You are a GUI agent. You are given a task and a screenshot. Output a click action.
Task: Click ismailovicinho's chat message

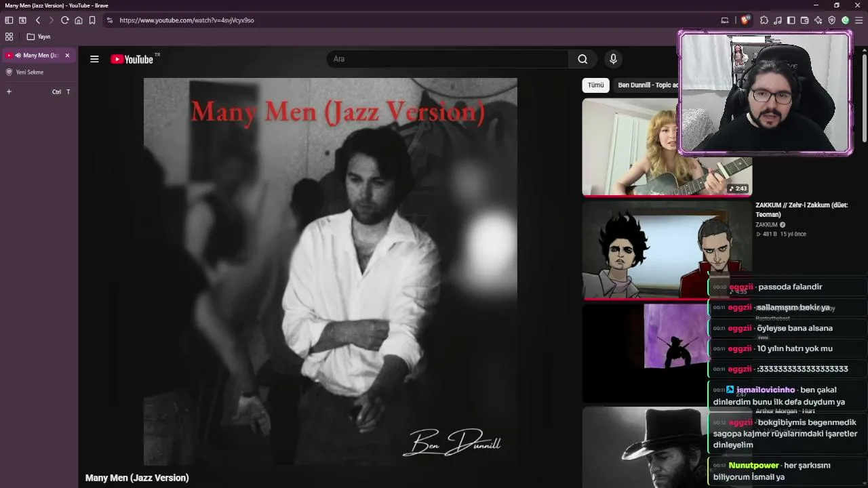pyautogui.click(x=787, y=396)
